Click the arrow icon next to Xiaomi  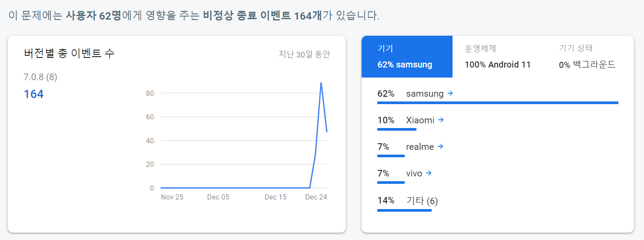pos(441,120)
